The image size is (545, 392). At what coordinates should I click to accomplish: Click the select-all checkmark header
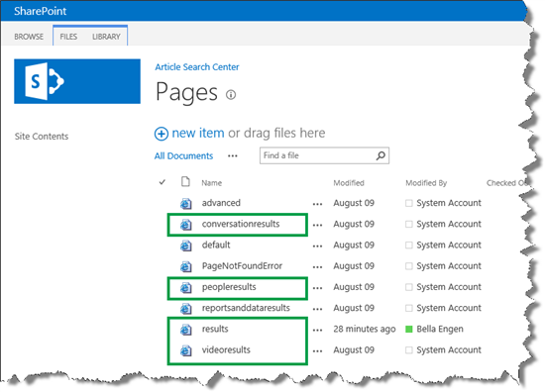click(x=162, y=182)
